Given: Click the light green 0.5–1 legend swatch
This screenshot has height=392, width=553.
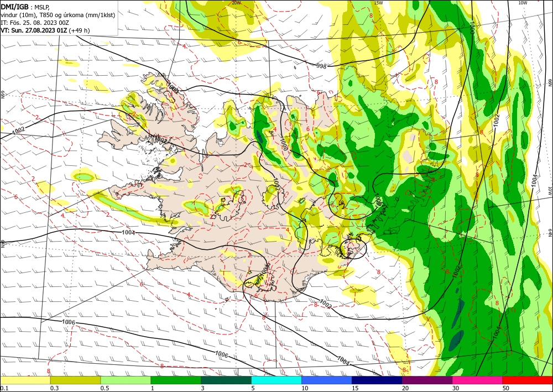Looking at the screenshot, I should (126, 380).
